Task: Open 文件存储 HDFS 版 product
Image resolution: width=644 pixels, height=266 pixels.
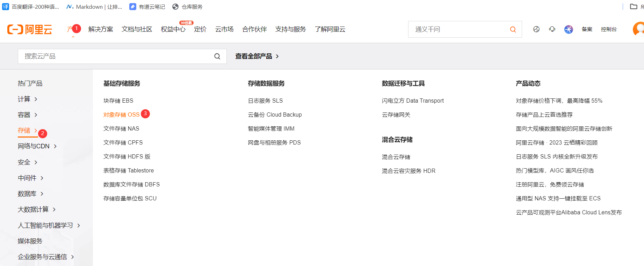Action: pos(127,156)
